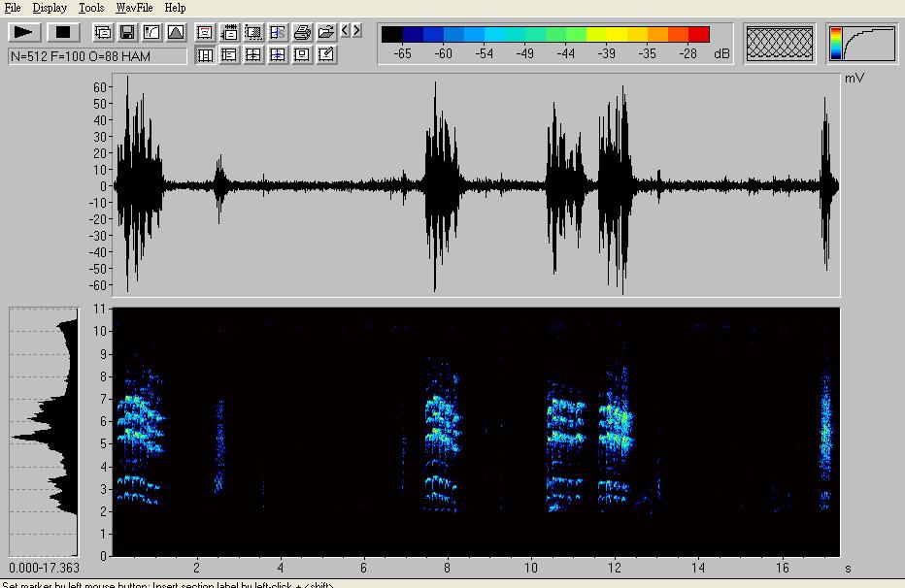Image resolution: width=905 pixels, height=588 pixels.
Task: Click the Play button
Action: click(x=23, y=32)
